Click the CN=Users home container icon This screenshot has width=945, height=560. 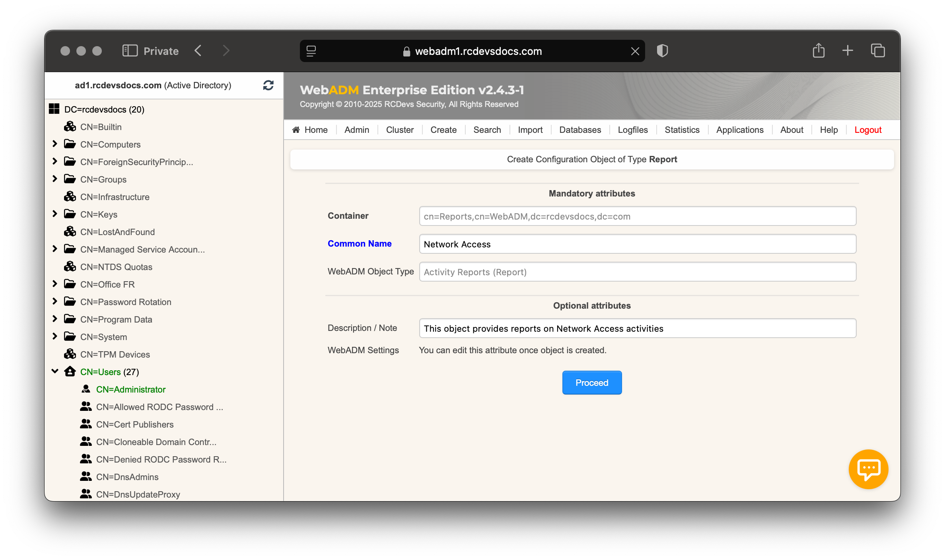(x=70, y=371)
